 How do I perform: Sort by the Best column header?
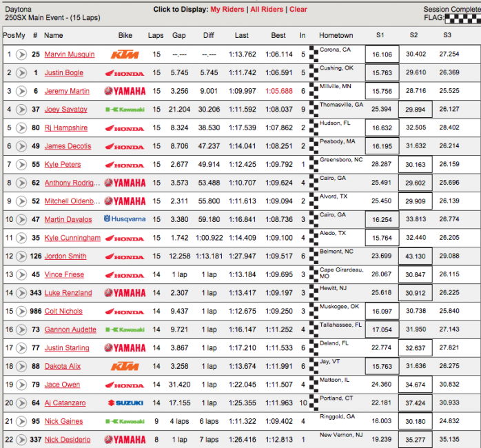pos(278,36)
